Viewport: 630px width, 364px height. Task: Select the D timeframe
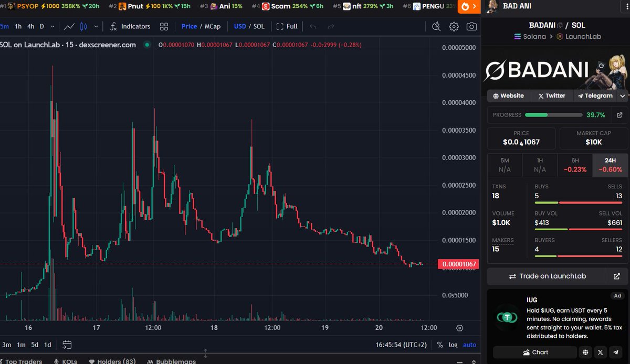(x=42, y=26)
